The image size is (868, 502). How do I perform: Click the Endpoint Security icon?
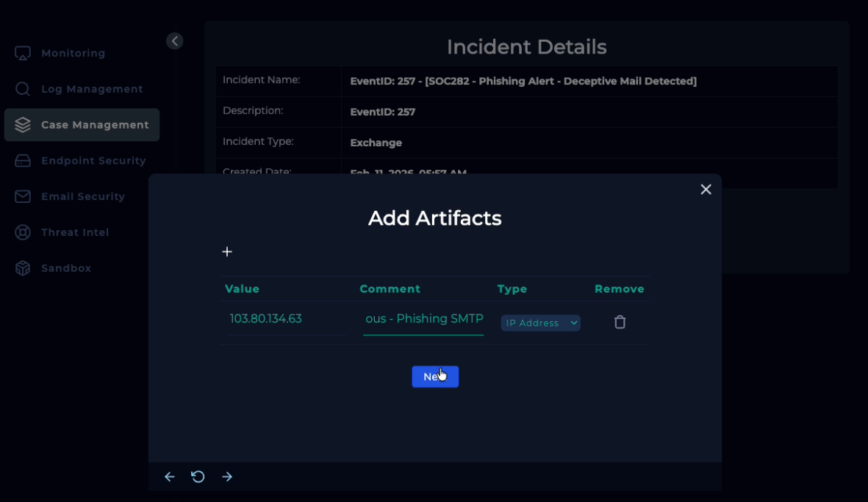point(23,161)
